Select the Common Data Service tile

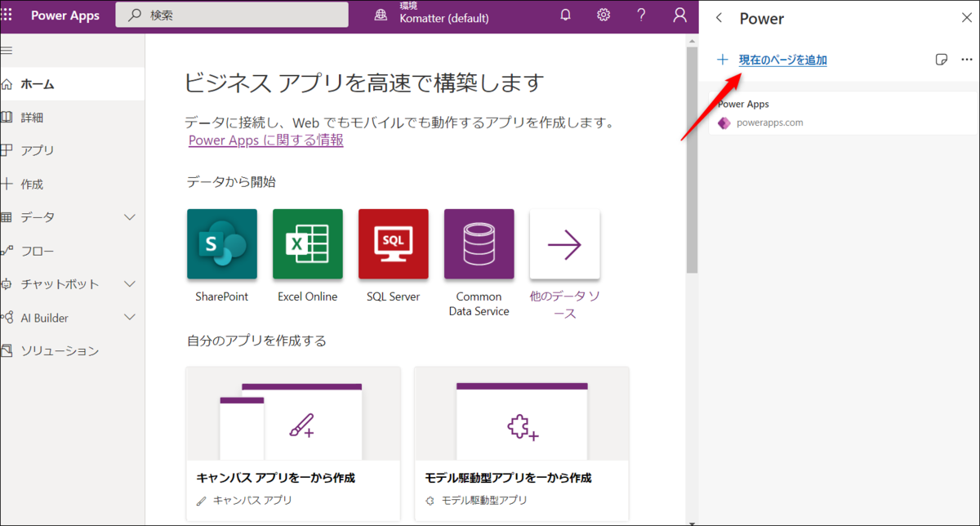(479, 244)
